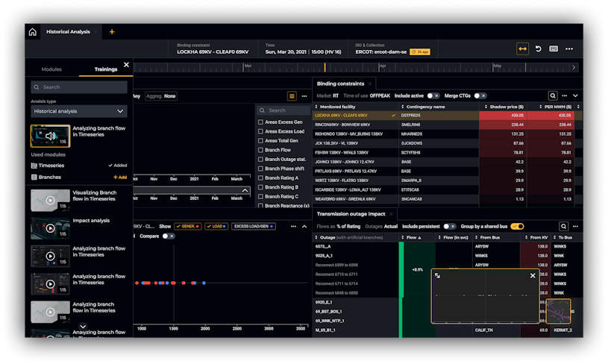The height and width of the screenshot is (364, 608).
Task: Check the Areas Excess Gen checkbox
Action: click(x=260, y=122)
